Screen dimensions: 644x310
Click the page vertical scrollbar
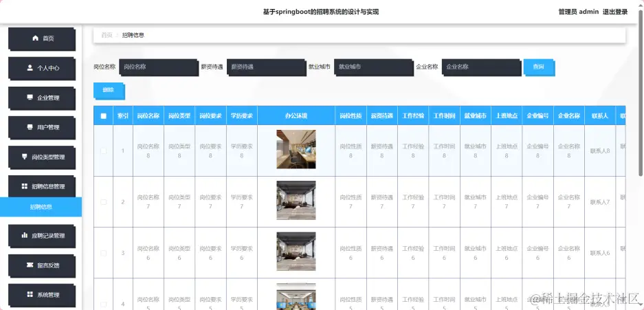coord(641,94)
